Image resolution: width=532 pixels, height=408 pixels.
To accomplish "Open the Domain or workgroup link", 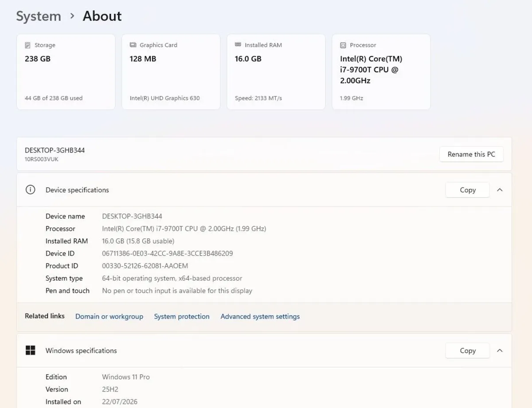I will click(109, 316).
